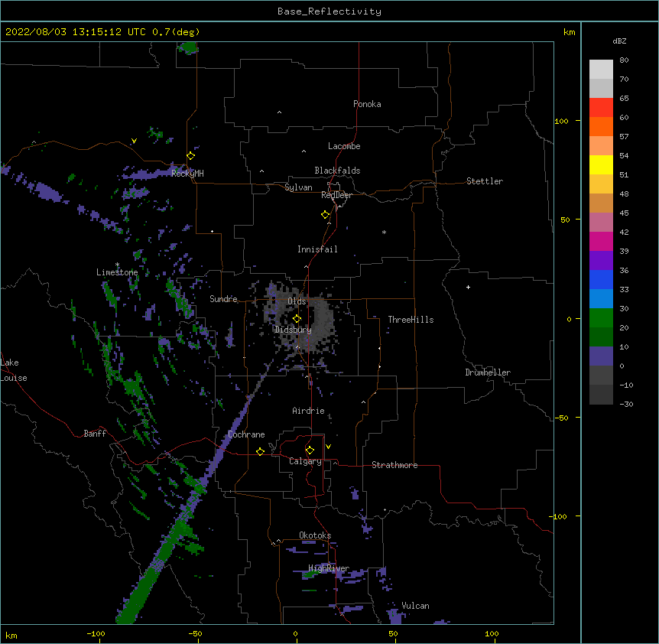Viewport: 659px width, 644px height.
Task: Click the -30 value at legend bottom
Action: [x=626, y=405]
